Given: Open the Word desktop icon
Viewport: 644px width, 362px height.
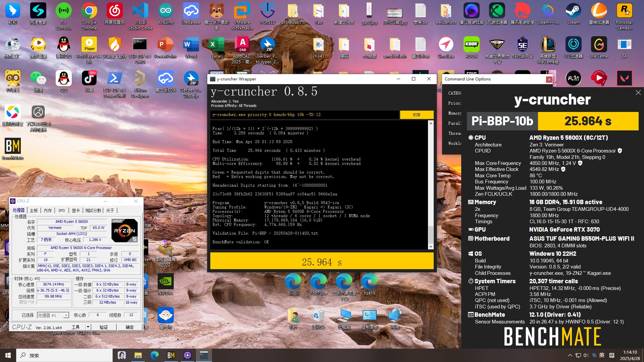Looking at the screenshot, I should (x=191, y=48).
